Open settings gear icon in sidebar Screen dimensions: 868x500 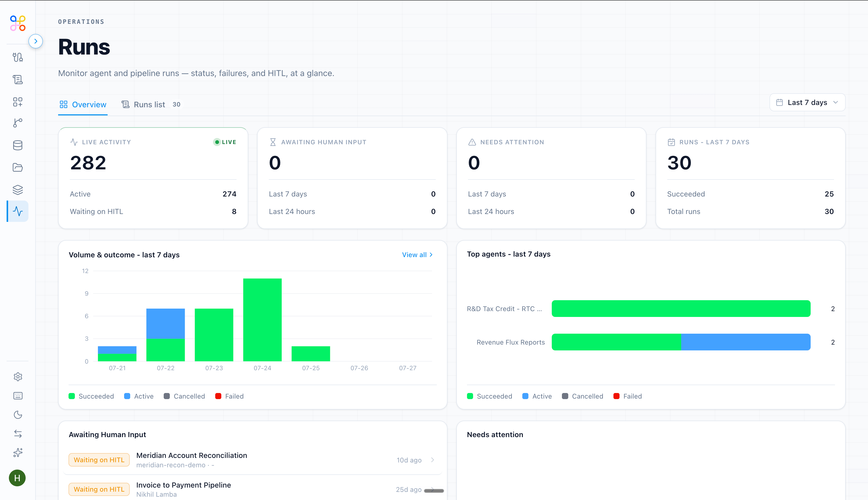(x=18, y=377)
